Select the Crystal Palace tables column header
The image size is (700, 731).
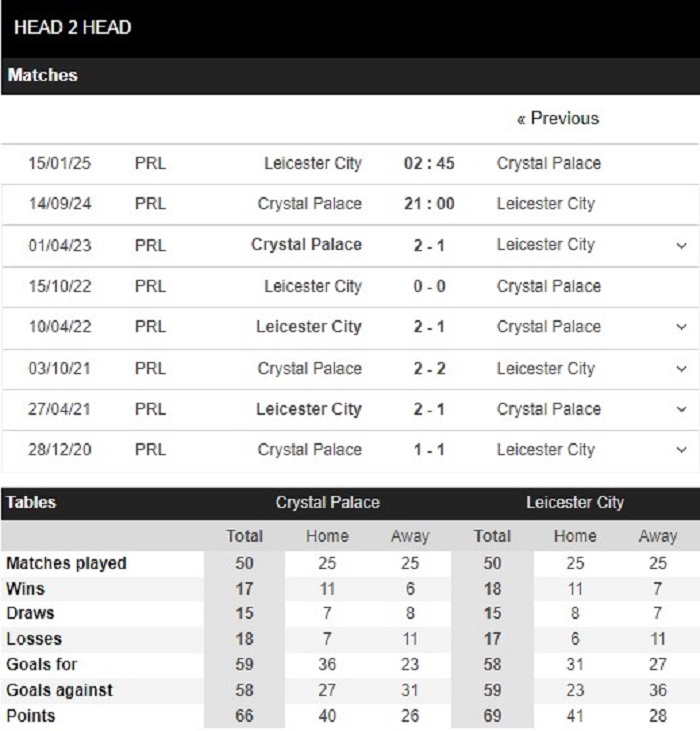[328, 503]
